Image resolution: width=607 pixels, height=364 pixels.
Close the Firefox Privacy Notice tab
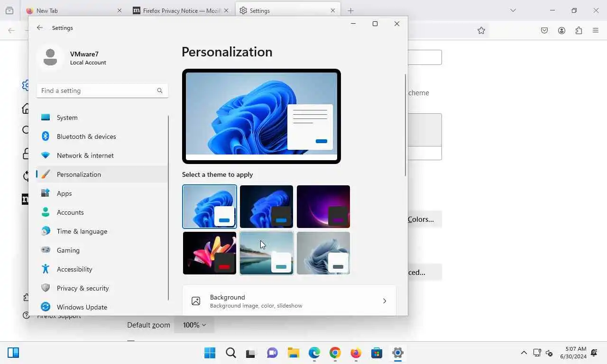tap(226, 10)
